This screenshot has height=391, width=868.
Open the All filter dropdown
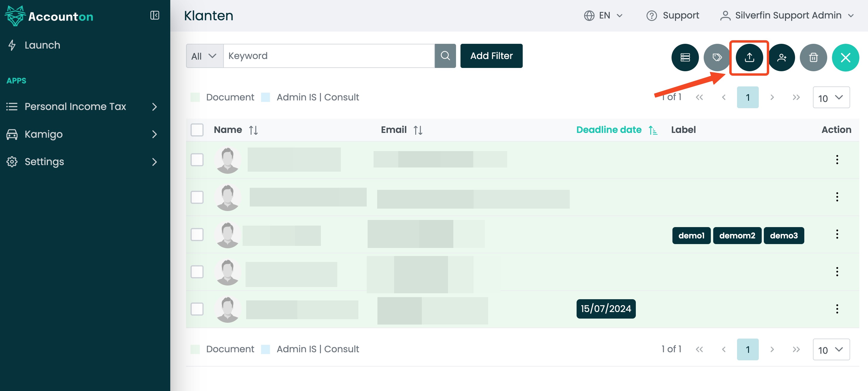[x=204, y=56]
